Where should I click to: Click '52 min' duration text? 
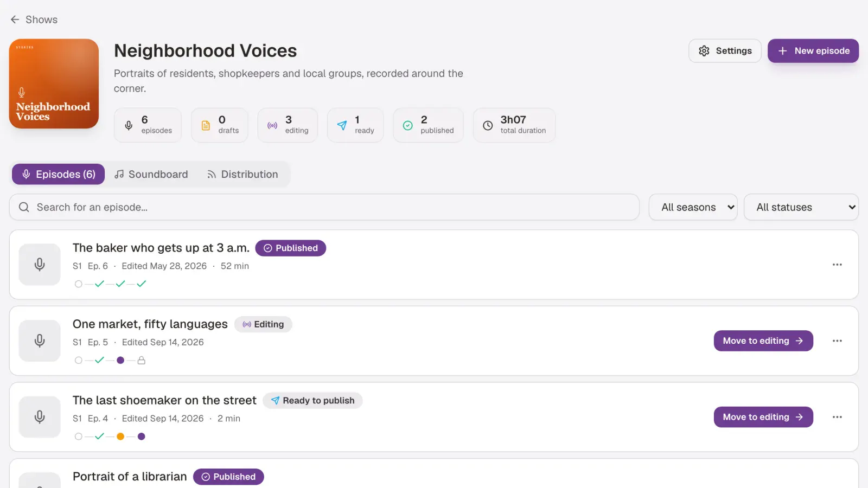[234, 266]
